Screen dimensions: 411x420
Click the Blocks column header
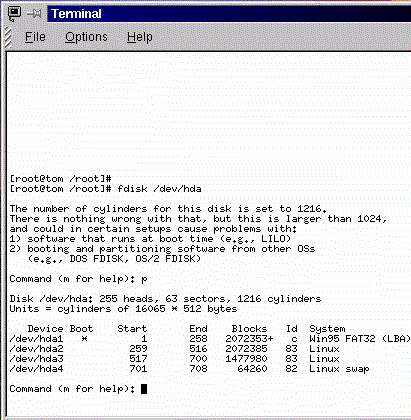point(249,329)
